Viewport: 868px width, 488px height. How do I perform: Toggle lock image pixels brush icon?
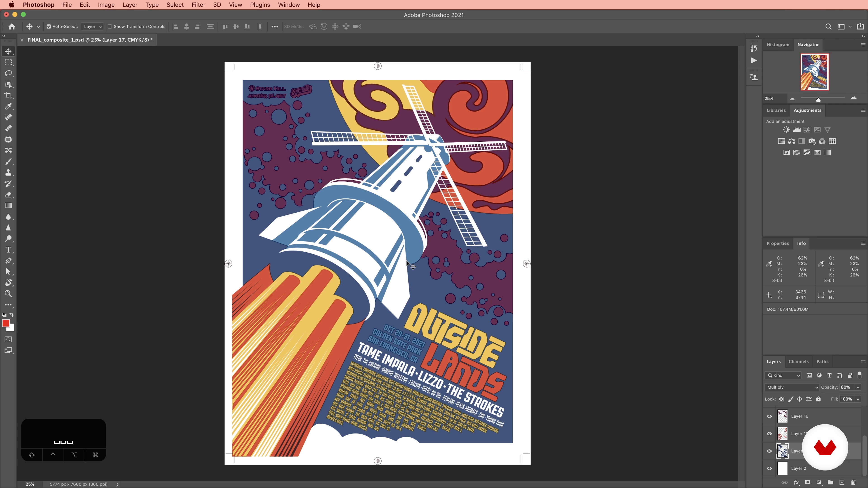790,399
